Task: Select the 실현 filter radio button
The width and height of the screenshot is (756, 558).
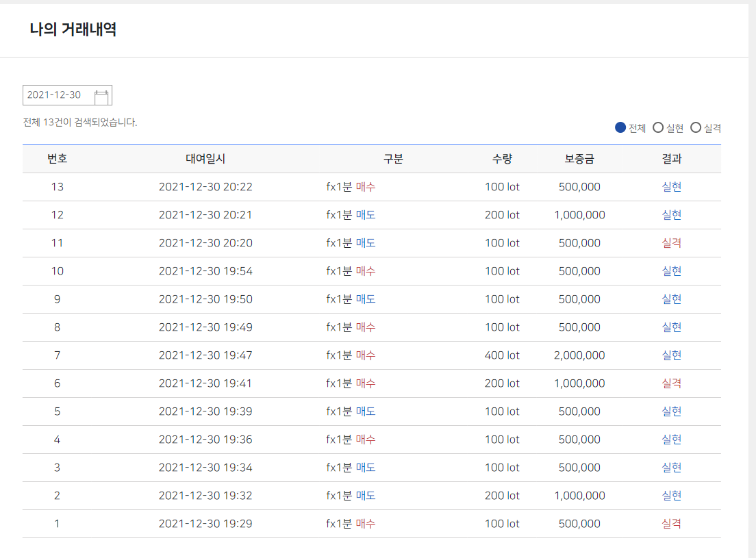Action: (658, 128)
